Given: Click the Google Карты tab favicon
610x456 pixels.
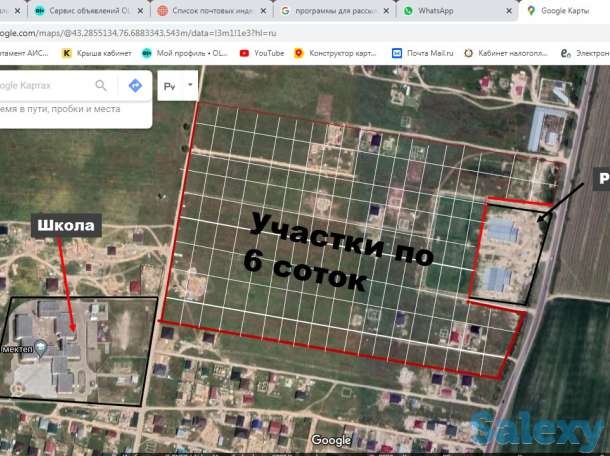Looking at the screenshot, I should click(x=531, y=11).
